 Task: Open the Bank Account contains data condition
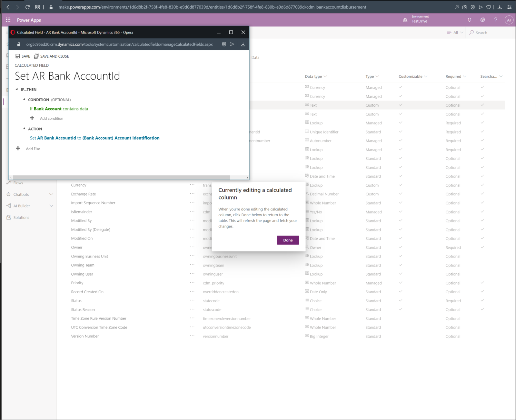tap(59, 109)
